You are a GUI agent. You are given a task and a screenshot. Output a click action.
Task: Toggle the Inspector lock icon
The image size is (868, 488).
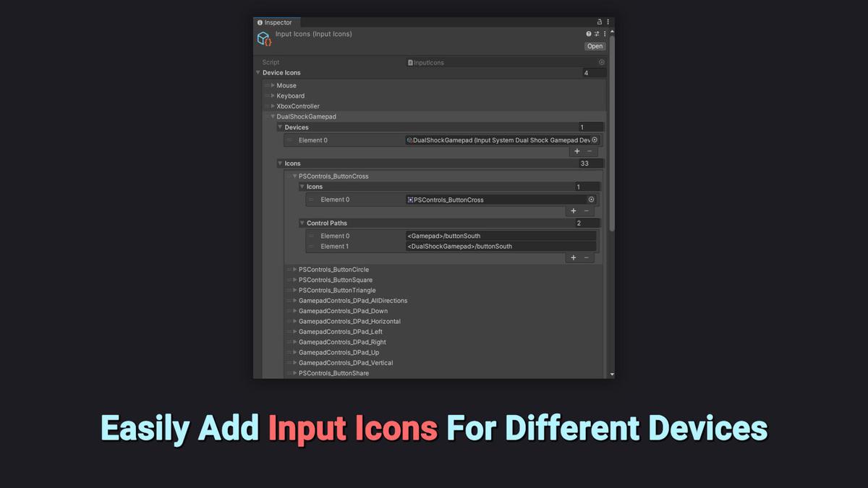coord(599,22)
